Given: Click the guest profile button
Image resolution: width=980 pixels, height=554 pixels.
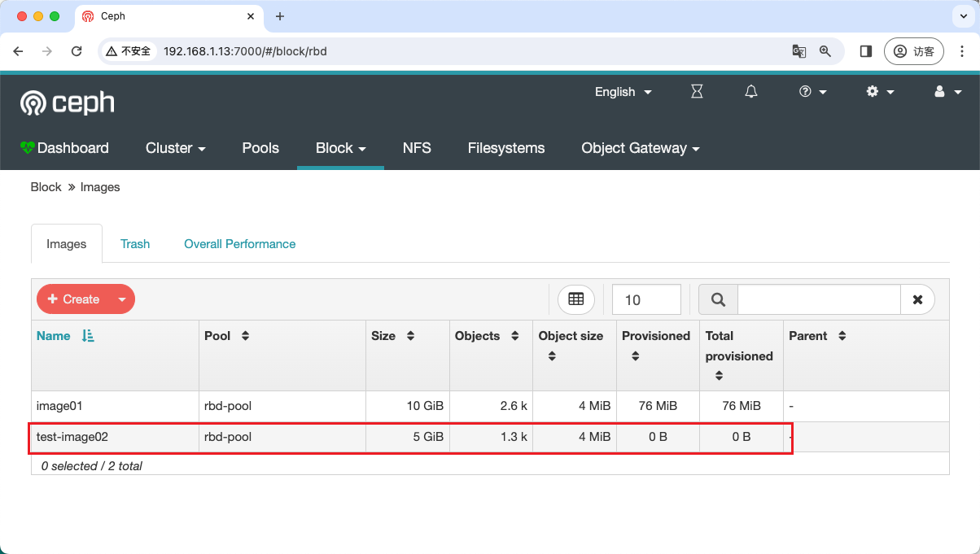Looking at the screenshot, I should pos(914,51).
